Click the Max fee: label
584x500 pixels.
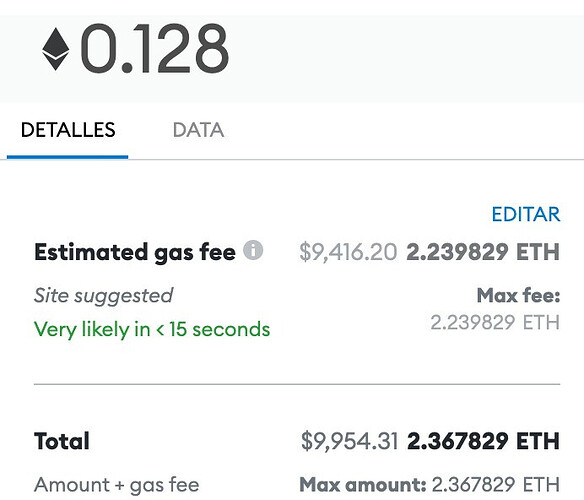point(518,295)
